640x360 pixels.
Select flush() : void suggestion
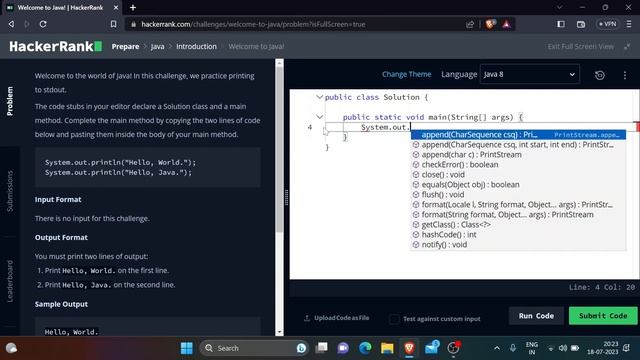coord(518,195)
